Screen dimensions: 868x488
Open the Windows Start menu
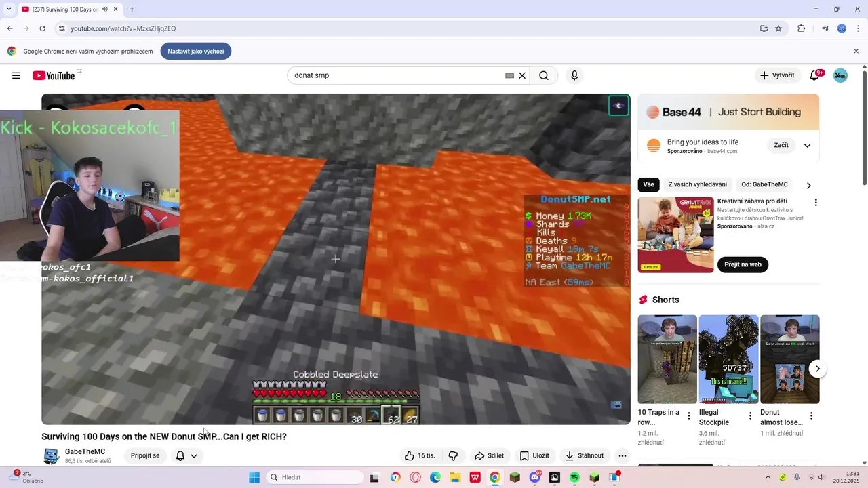pyautogui.click(x=254, y=477)
